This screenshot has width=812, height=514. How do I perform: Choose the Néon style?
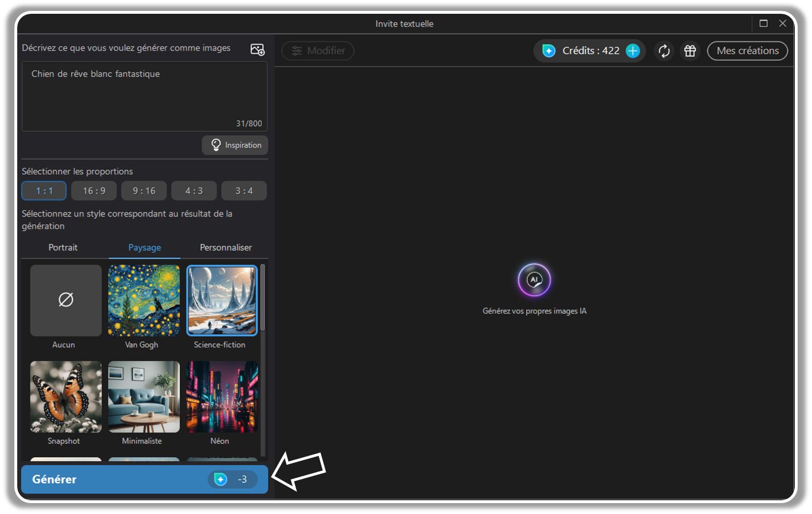click(222, 396)
